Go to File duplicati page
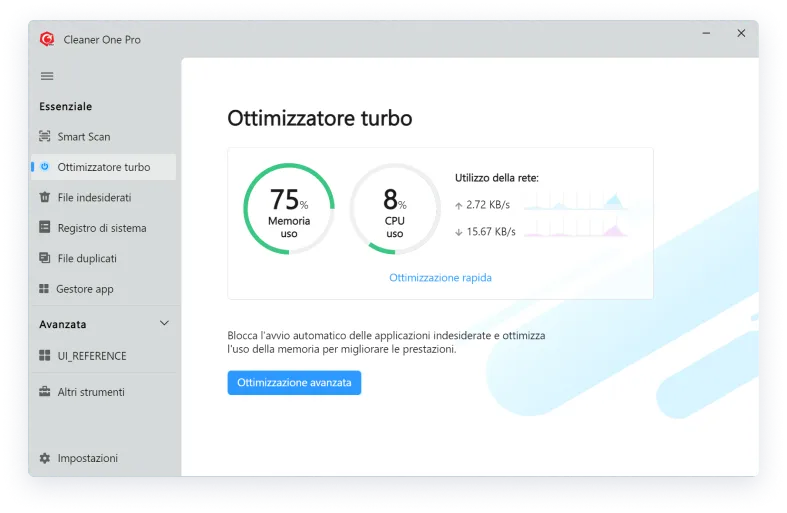Screen dimensions: 787x513 point(87,258)
